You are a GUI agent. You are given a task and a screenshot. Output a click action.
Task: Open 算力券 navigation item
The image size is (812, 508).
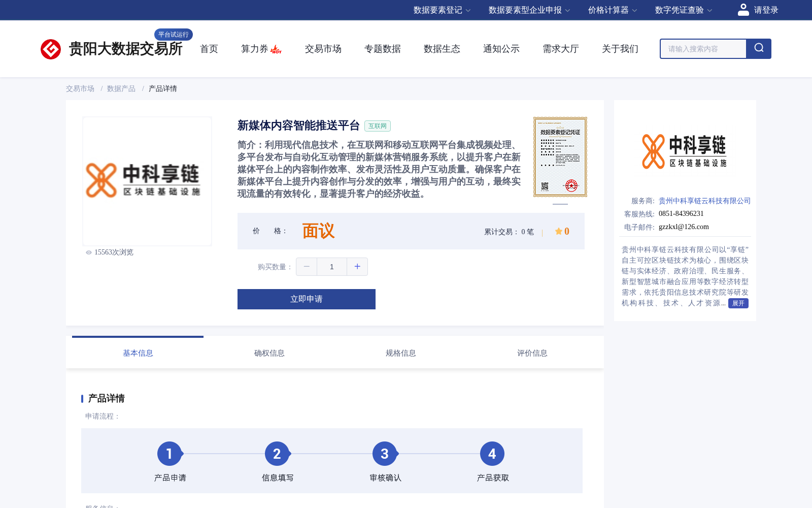point(254,49)
